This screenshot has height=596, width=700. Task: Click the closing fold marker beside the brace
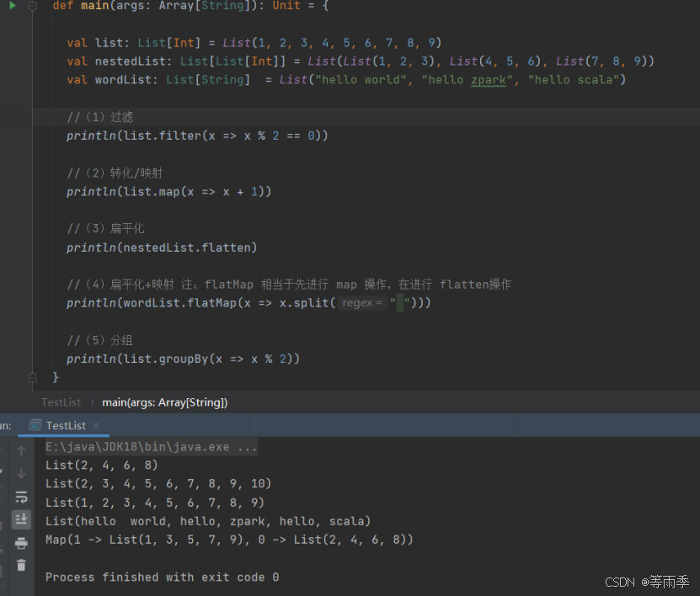[32, 377]
